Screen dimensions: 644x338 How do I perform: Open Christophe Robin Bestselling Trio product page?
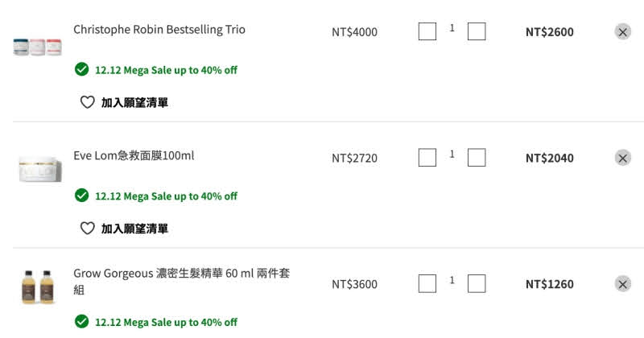click(x=159, y=30)
